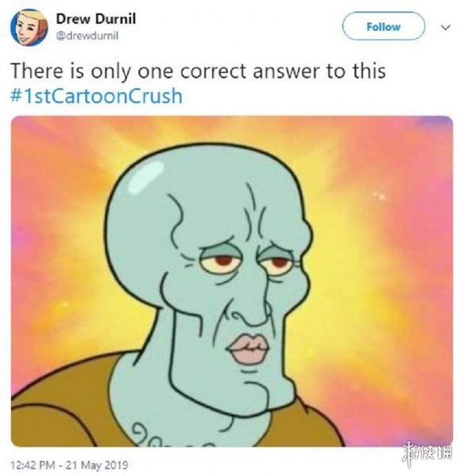Click the Follow button

[x=383, y=27]
